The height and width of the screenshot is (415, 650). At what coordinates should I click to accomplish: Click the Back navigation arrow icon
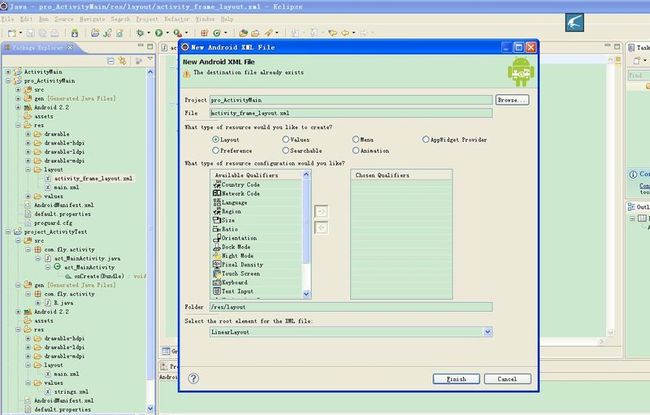(345, 33)
